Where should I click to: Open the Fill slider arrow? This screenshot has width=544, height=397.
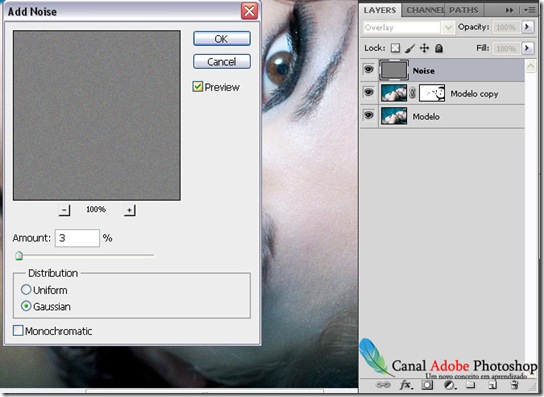(x=527, y=48)
